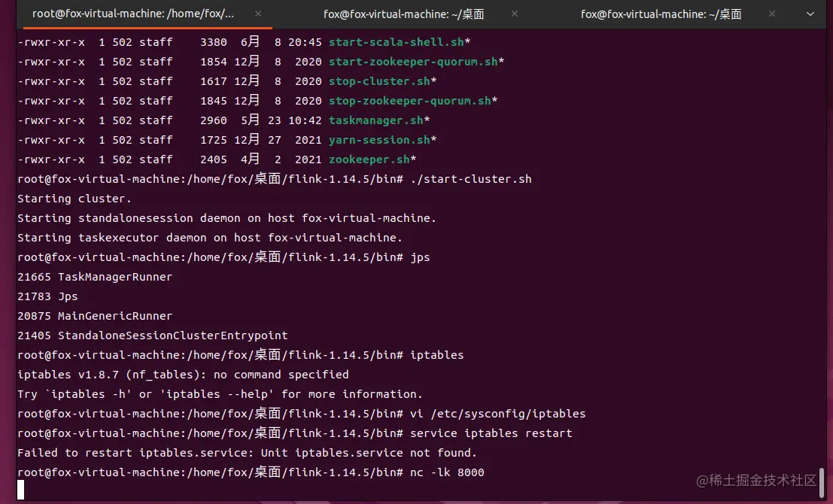Click the "Try `iptables -h'" help line
The width and height of the screenshot is (833, 504).
click(220, 394)
